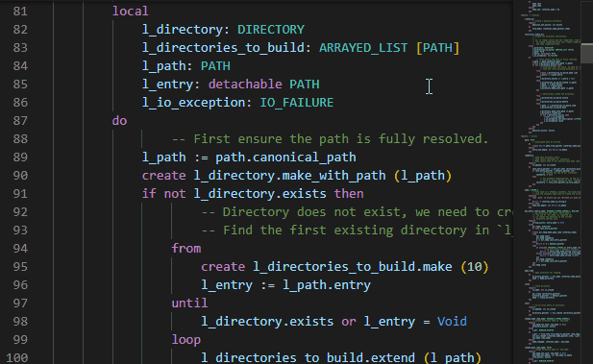Click the 'loop' keyword on line 99
Screen dimensions: 593x364
(186, 340)
